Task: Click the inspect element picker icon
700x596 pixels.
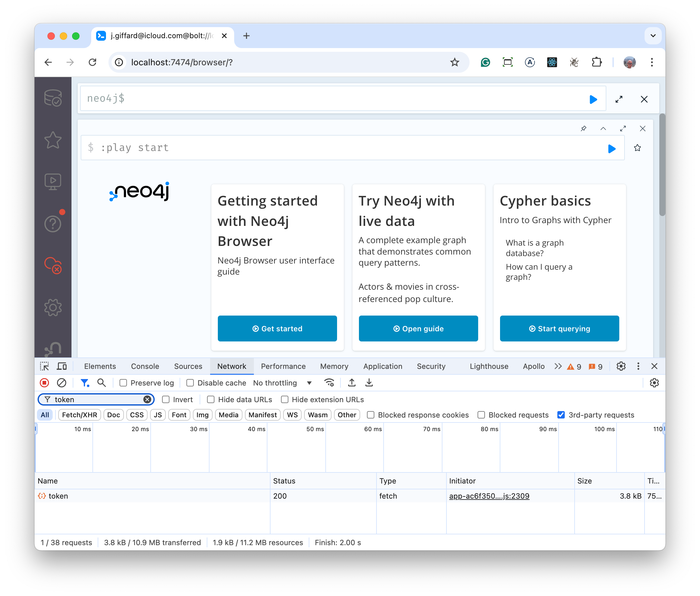Action: (44, 366)
